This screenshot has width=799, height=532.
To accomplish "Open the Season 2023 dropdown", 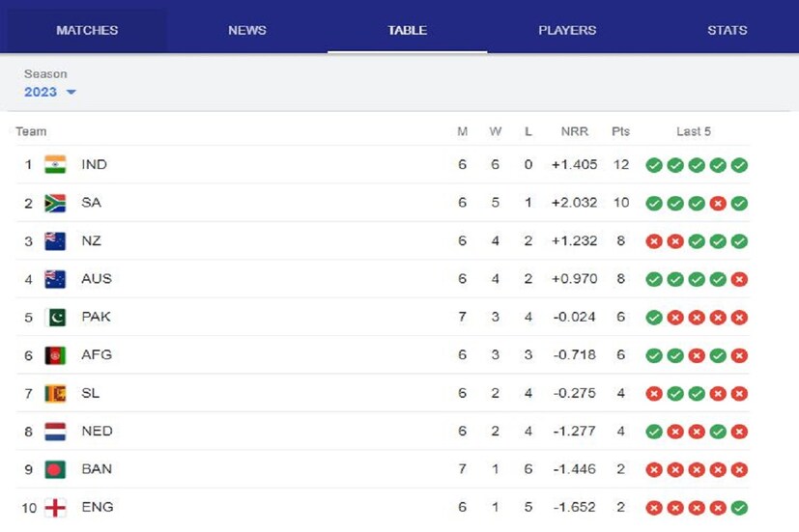I will tap(50, 92).
